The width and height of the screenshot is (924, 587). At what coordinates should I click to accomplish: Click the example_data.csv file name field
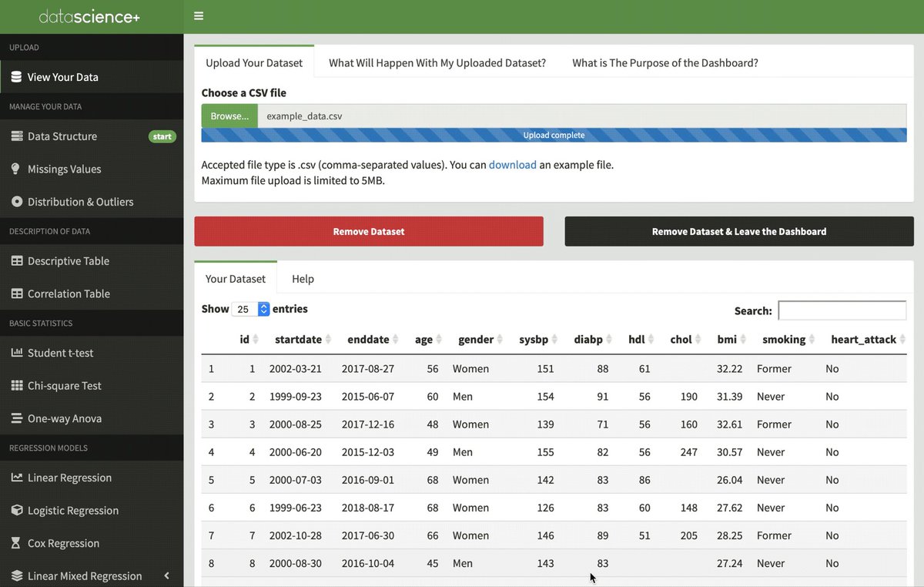581,116
